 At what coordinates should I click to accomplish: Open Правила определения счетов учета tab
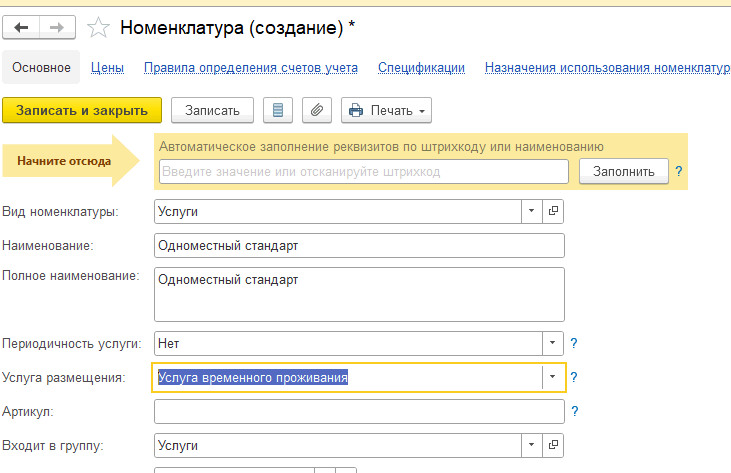point(251,68)
